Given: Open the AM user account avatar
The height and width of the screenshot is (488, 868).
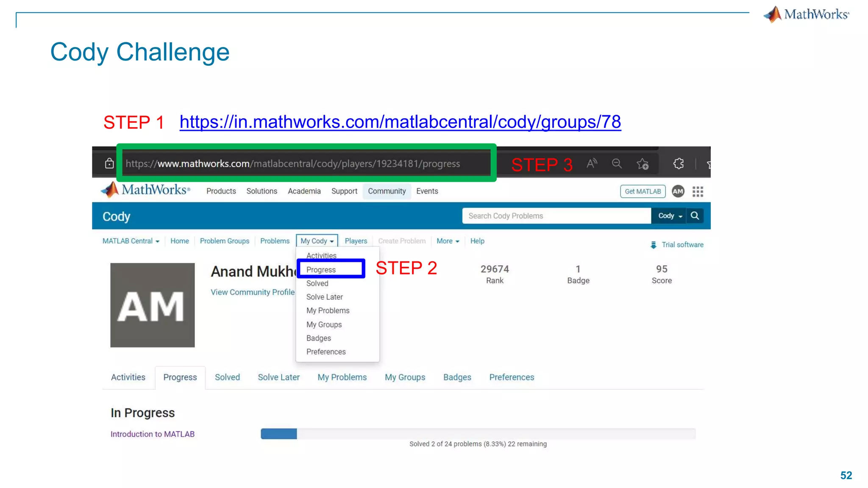Looking at the screenshot, I should pos(678,191).
